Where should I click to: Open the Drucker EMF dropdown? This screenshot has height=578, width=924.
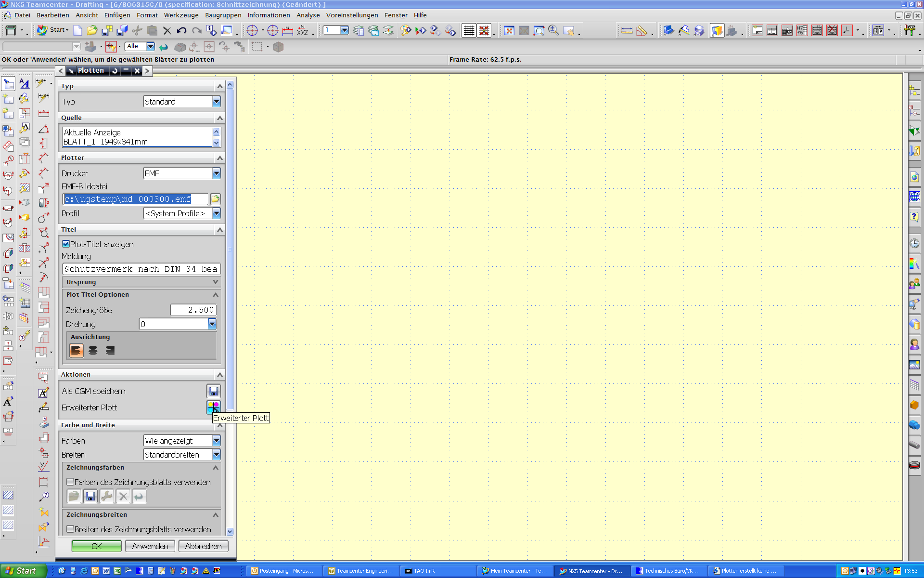click(x=216, y=173)
